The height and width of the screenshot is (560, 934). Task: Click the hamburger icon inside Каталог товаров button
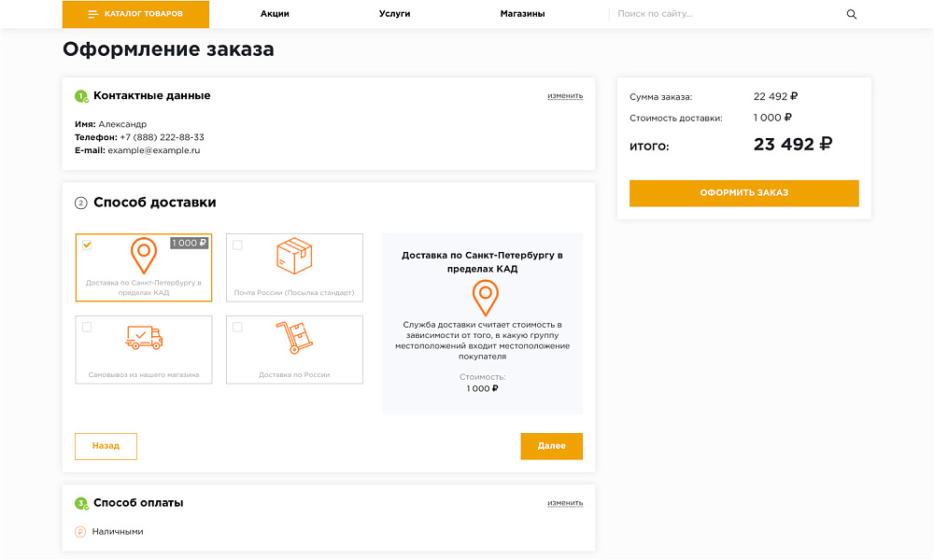[x=93, y=14]
